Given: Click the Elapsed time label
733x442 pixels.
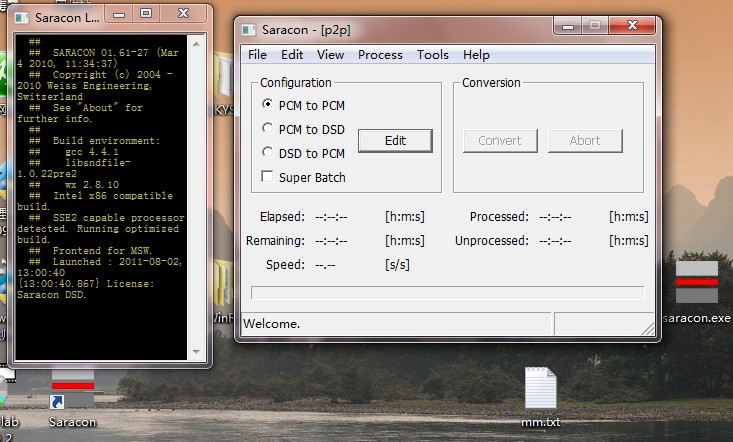Looking at the screenshot, I should [282, 217].
